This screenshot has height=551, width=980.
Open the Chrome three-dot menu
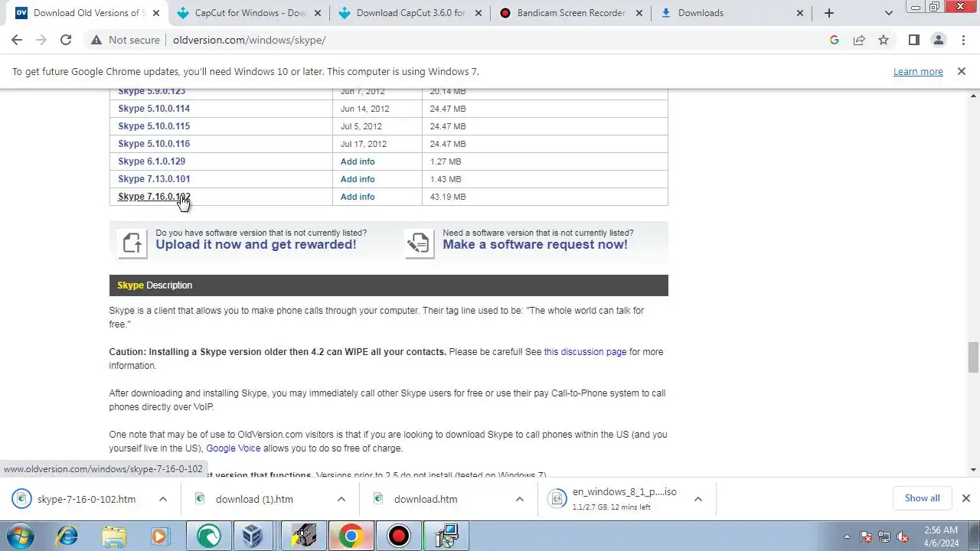pos(962,40)
